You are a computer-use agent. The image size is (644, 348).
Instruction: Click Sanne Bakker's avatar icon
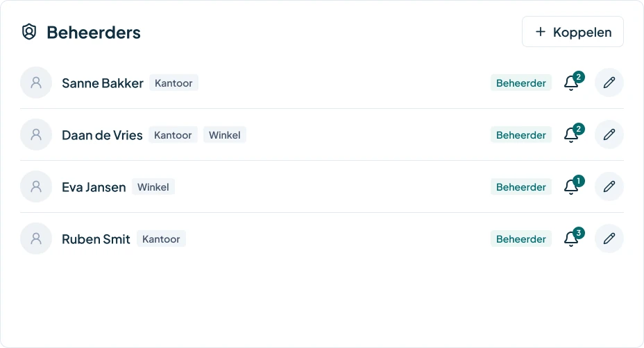pyautogui.click(x=36, y=82)
